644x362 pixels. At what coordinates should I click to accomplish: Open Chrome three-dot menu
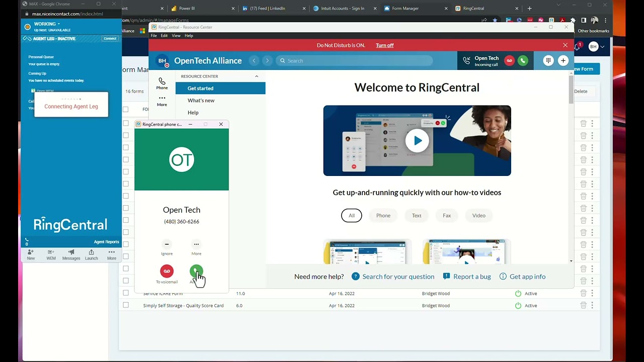tap(606, 21)
